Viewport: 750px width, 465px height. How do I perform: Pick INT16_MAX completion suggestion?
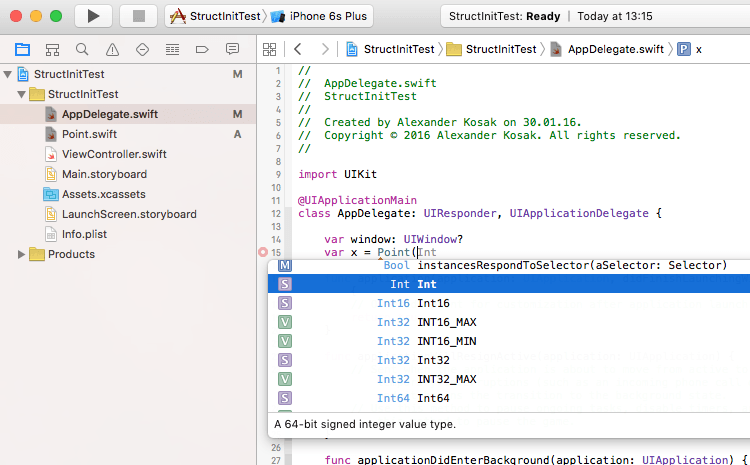pos(447,321)
